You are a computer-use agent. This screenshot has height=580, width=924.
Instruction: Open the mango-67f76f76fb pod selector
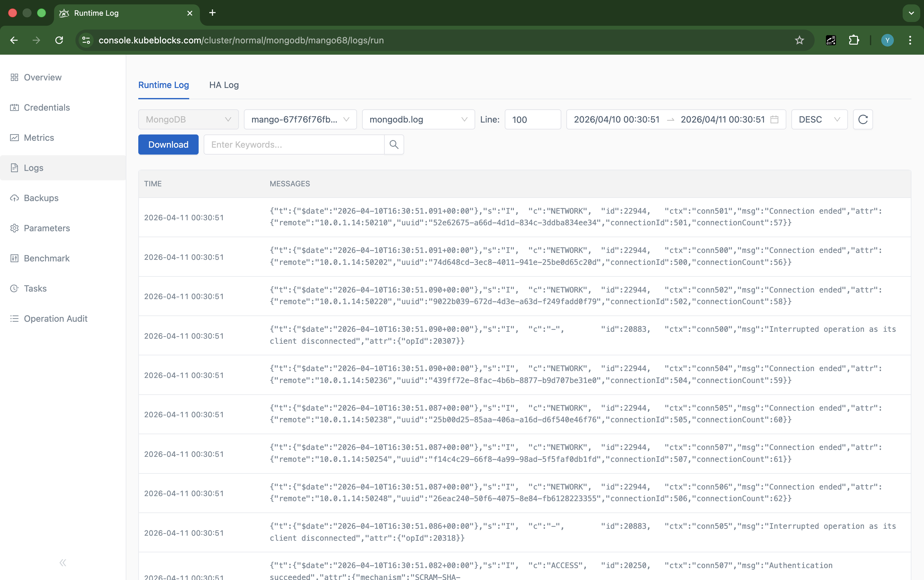(x=300, y=119)
